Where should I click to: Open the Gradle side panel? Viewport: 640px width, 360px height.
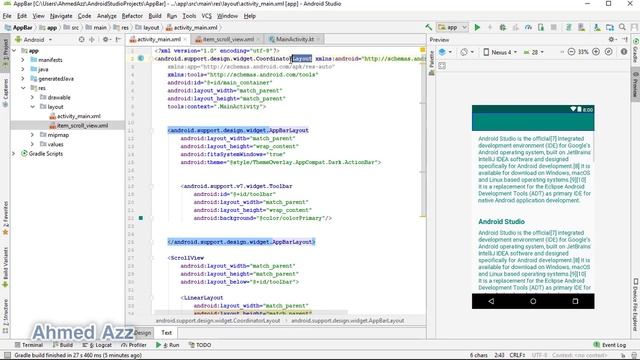point(636,50)
